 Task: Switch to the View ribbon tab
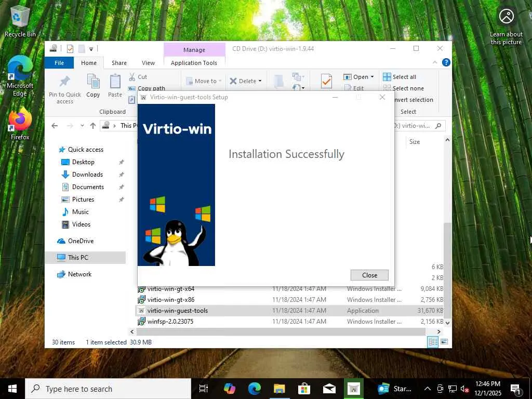point(148,63)
